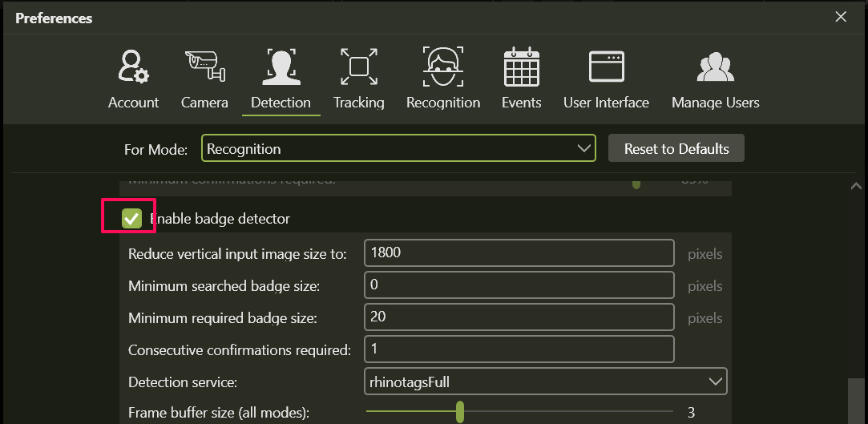
Task: Close the Preferences window
Action: [x=841, y=17]
